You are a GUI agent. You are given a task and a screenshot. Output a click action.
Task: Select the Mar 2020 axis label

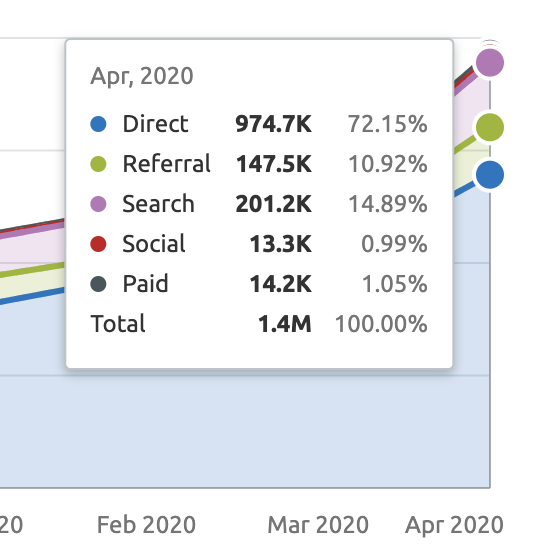[318, 525]
